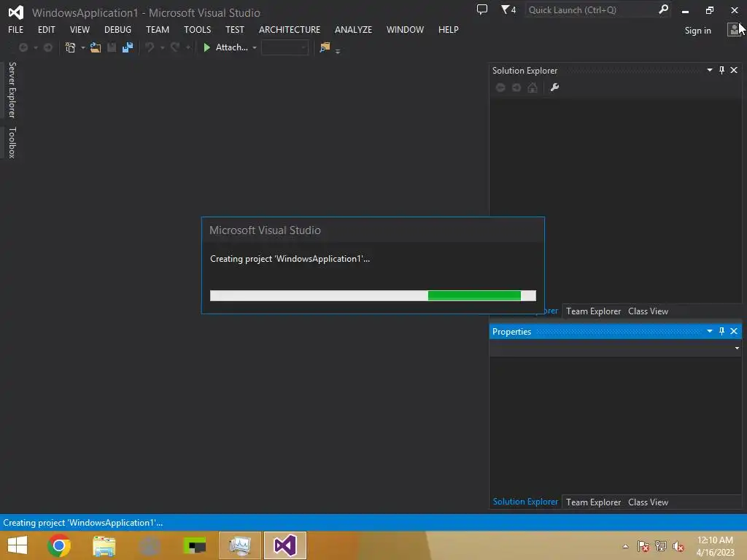The width and height of the screenshot is (747, 560).
Task: Click the Visual Studio logo in title bar
Action: [x=16, y=12]
